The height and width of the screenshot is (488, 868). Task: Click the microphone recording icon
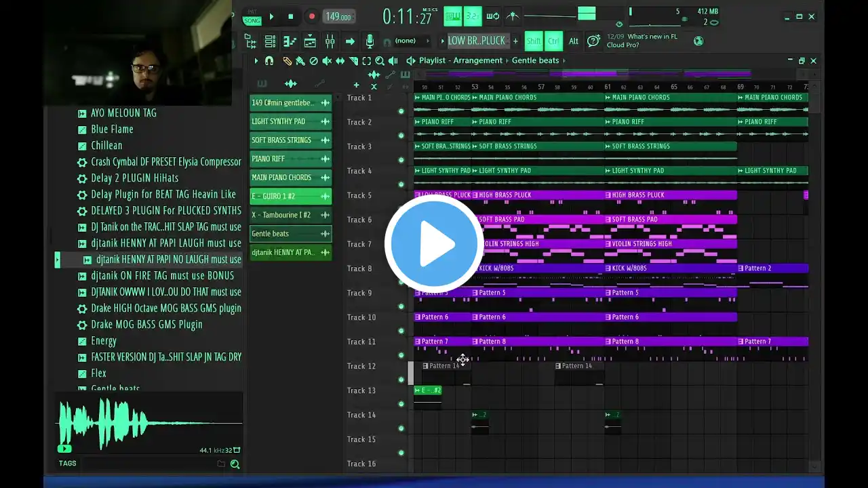pos(370,41)
